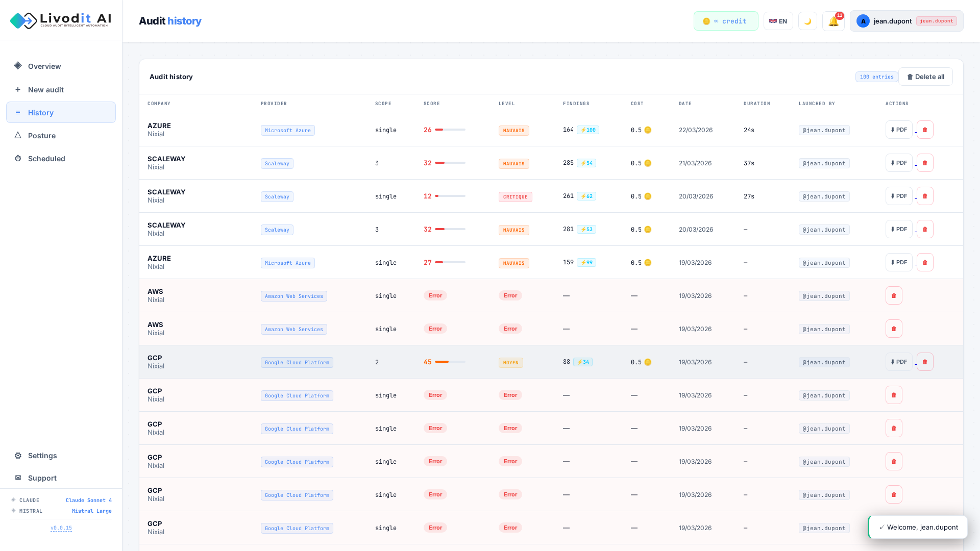The height and width of the screenshot is (551, 980).
Task: Click the score bar of the SCALEWAY 12 audit
Action: (450, 196)
